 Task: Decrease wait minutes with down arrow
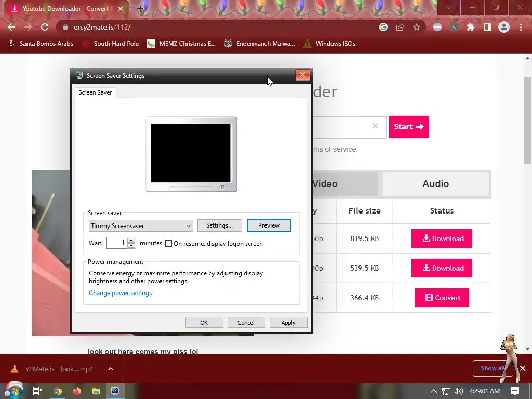pyautogui.click(x=131, y=246)
